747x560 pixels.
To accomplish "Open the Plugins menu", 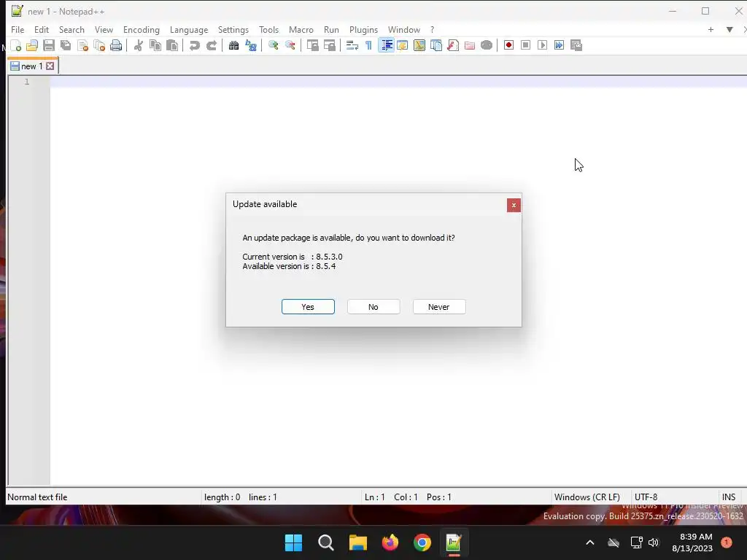I will pyautogui.click(x=363, y=29).
